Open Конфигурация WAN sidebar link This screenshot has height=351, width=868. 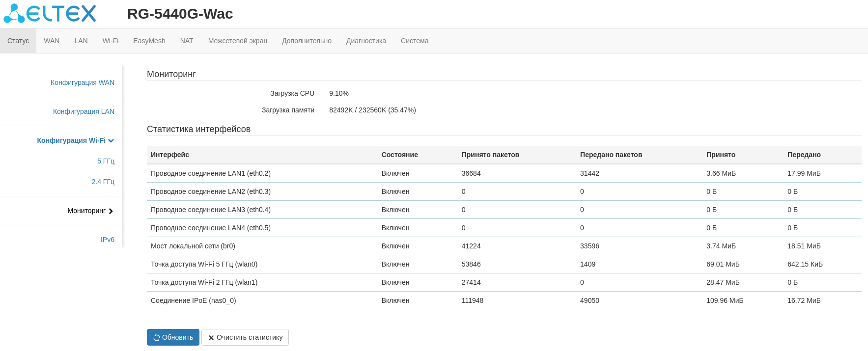click(x=83, y=82)
